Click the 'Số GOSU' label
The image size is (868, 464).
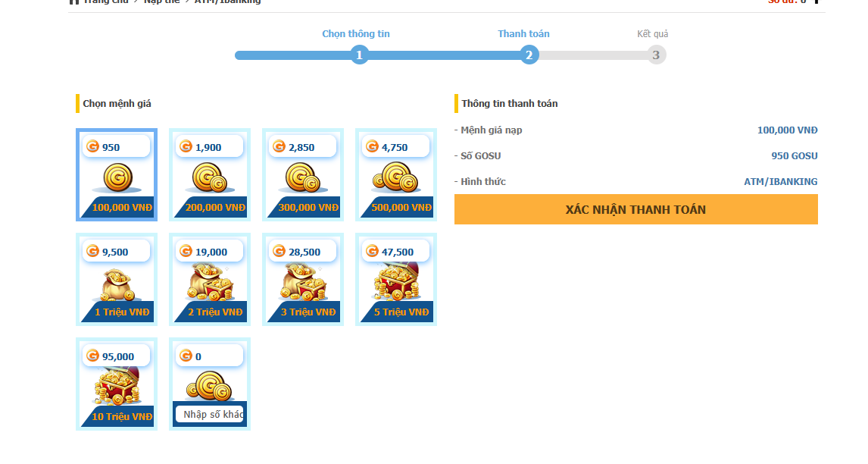[480, 155]
